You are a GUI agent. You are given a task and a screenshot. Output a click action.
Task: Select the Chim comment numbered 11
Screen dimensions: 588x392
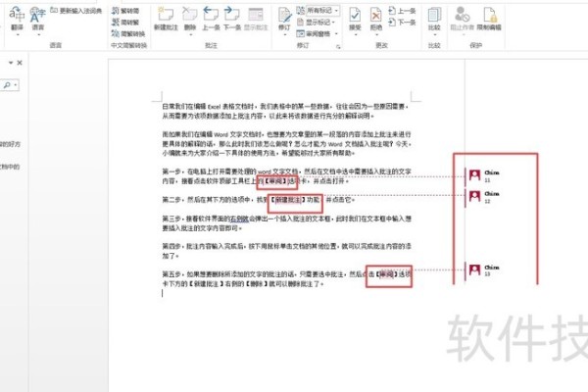coord(485,176)
